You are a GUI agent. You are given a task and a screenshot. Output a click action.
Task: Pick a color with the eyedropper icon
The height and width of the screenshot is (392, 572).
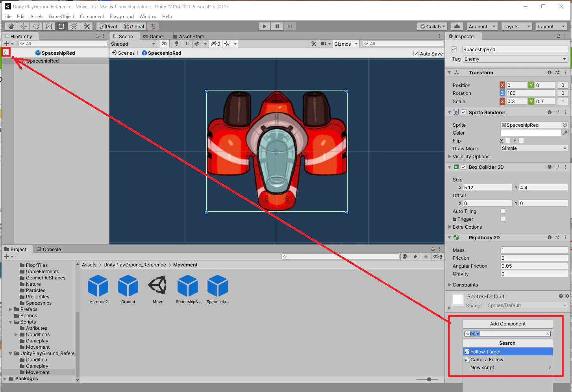tap(565, 133)
